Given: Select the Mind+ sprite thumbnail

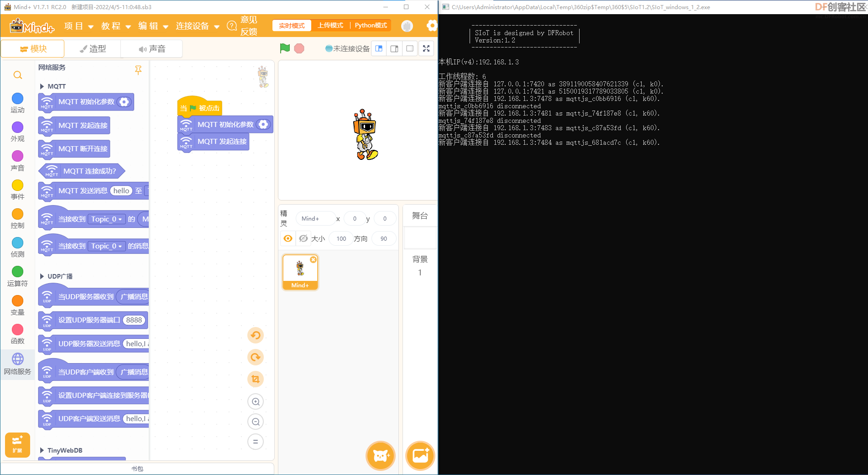Looking at the screenshot, I should pyautogui.click(x=300, y=272).
